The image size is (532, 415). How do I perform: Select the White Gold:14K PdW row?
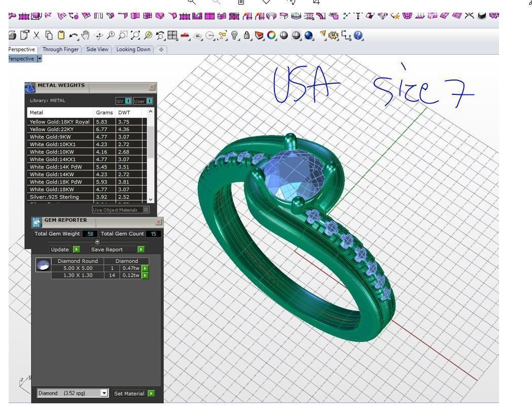click(87, 167)
